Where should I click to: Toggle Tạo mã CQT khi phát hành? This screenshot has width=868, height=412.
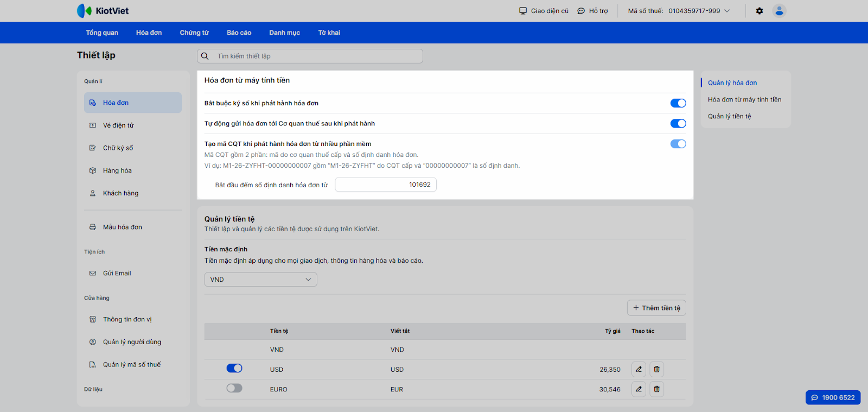pos(678,144)
